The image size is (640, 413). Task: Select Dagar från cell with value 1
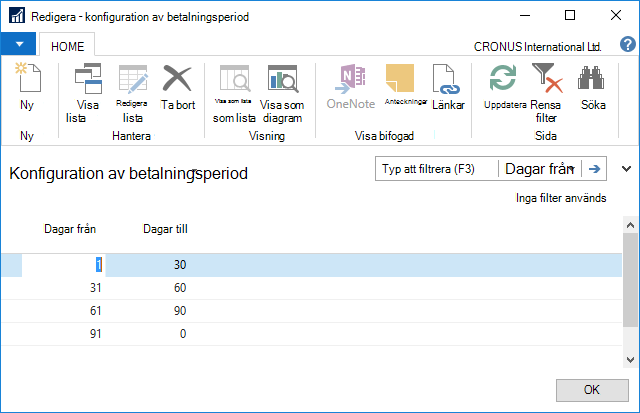point(63,265)
